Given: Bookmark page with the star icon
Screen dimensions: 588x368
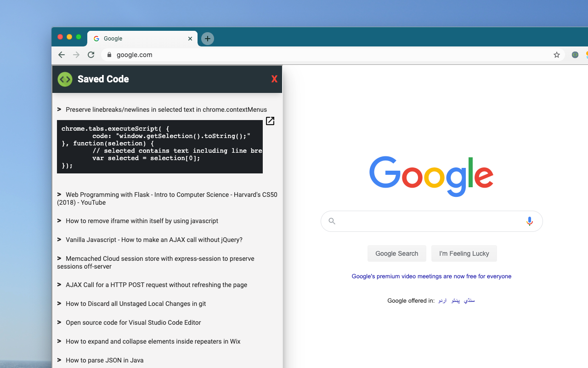Looking at the screenshot, I should (x=557, y=55).
